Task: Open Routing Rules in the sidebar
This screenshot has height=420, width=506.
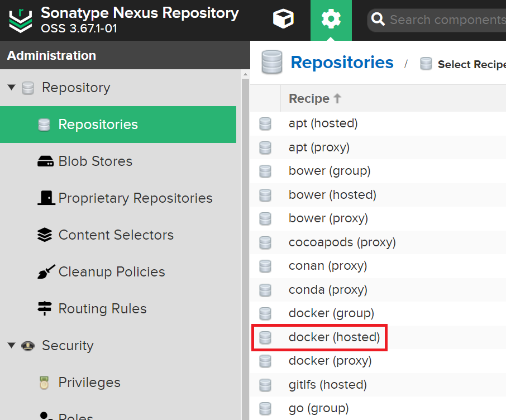Action: coord(102,309)
